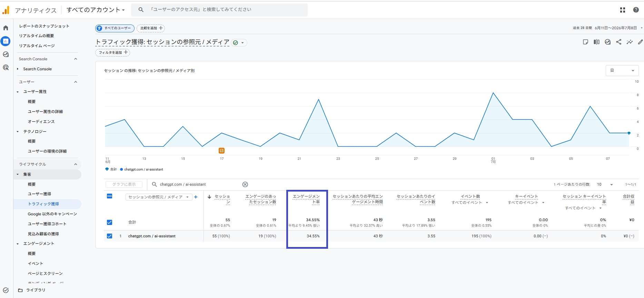Click the 比較を追加 button
This screenshot has width=644, height=298.
151,28
